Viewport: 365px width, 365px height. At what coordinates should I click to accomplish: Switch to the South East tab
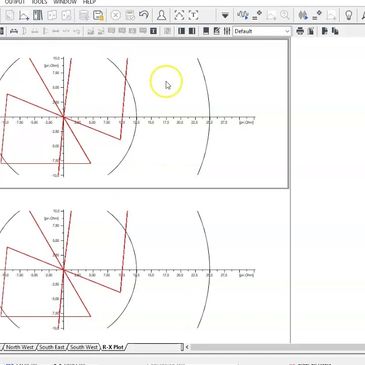(51, 347)
